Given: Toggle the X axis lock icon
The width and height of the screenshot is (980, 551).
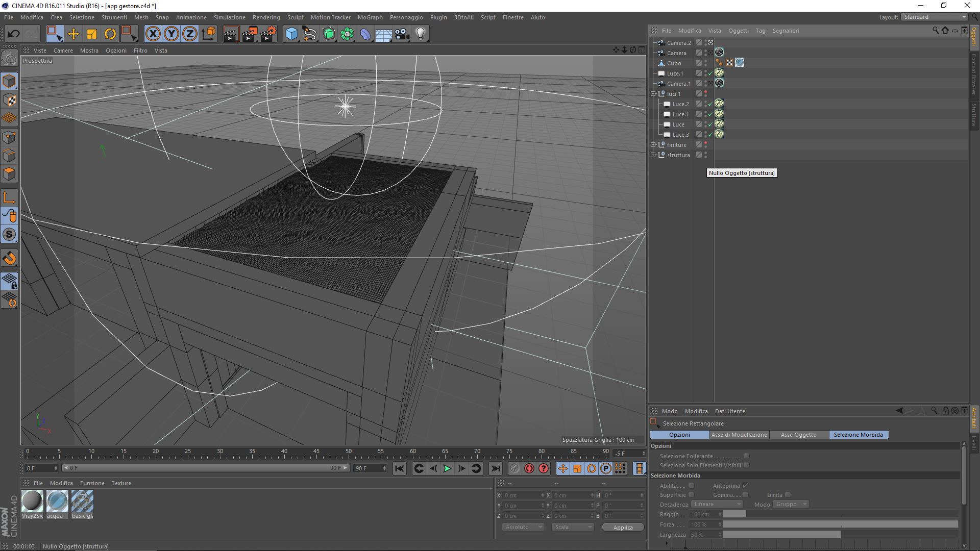Looking at the screenshot, I should 153,34.
